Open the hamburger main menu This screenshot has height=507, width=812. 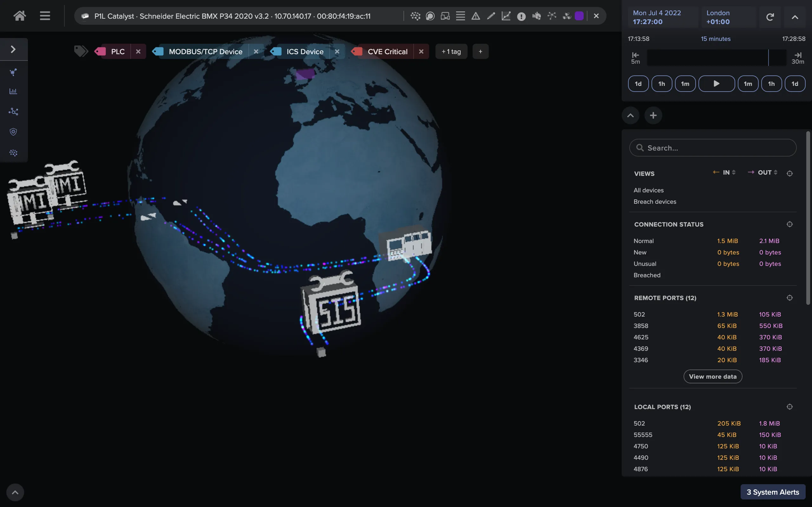pyautogui.click(x=45, y=16)
